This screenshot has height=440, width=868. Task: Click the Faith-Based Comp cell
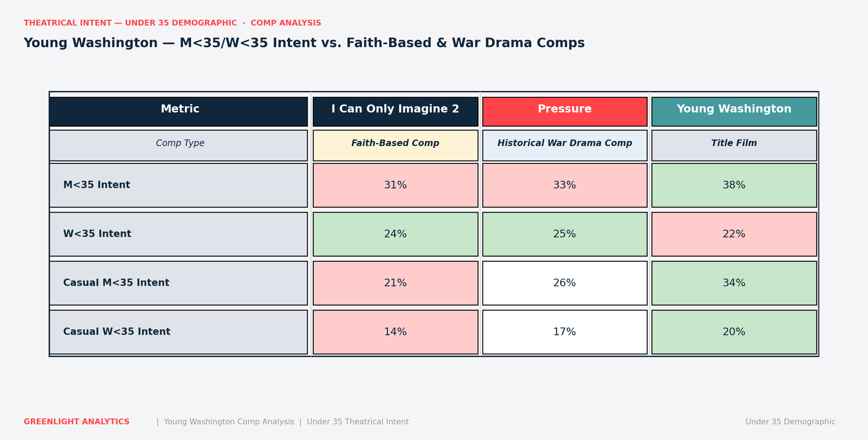pos(395,145)
